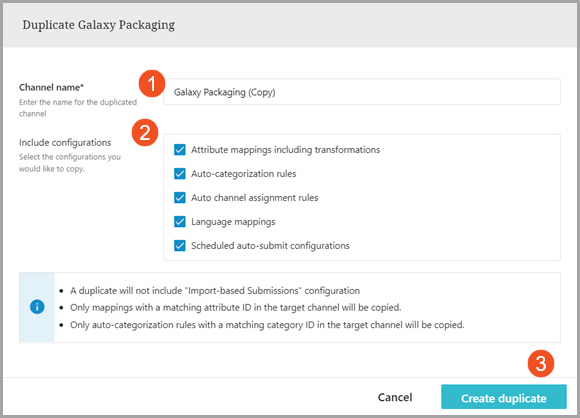The height and width of the screenshot is (418, 580).
Task: Toggle the Auto-categorization rules checkbox
Action: click(x=180, y=174)
